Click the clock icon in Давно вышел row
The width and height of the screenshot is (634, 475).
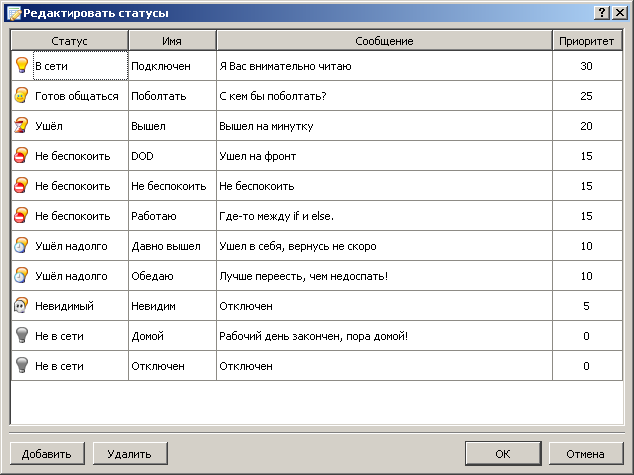click(22, 246)
